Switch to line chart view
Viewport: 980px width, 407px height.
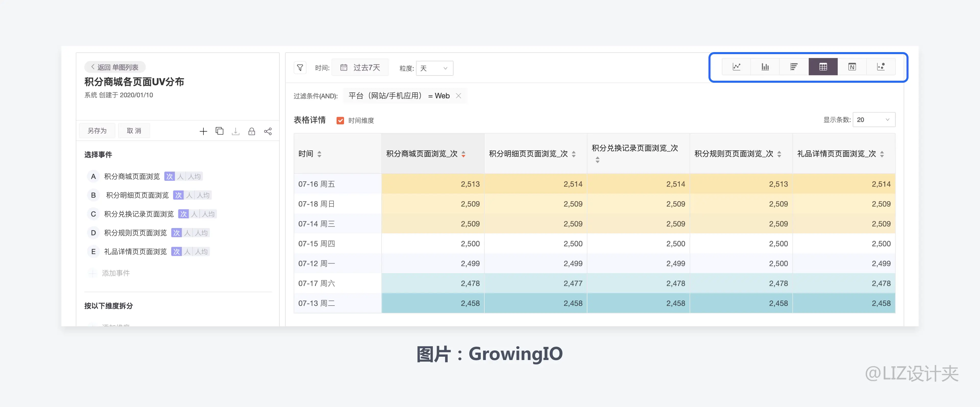click(737, 67)
